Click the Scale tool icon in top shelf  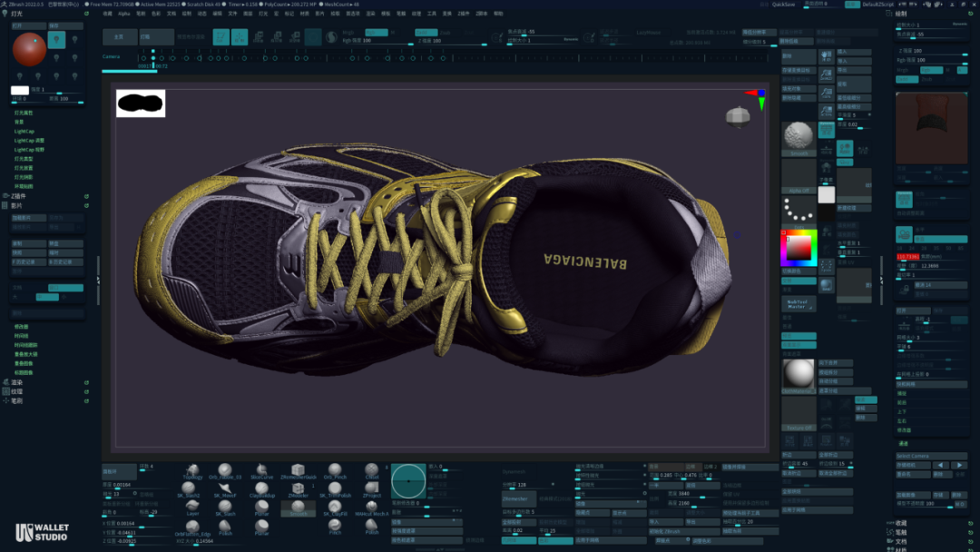pos(277,37)
